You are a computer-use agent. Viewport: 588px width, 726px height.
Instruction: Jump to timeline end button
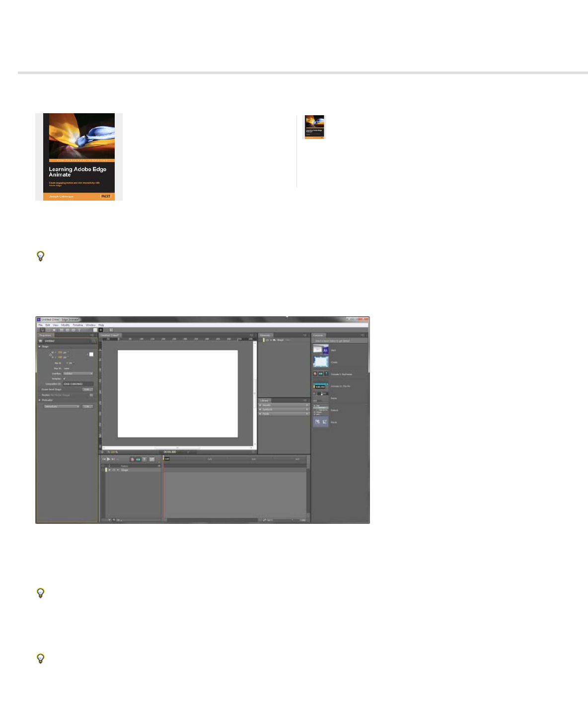pyautogui.click(x=113, y=459)
